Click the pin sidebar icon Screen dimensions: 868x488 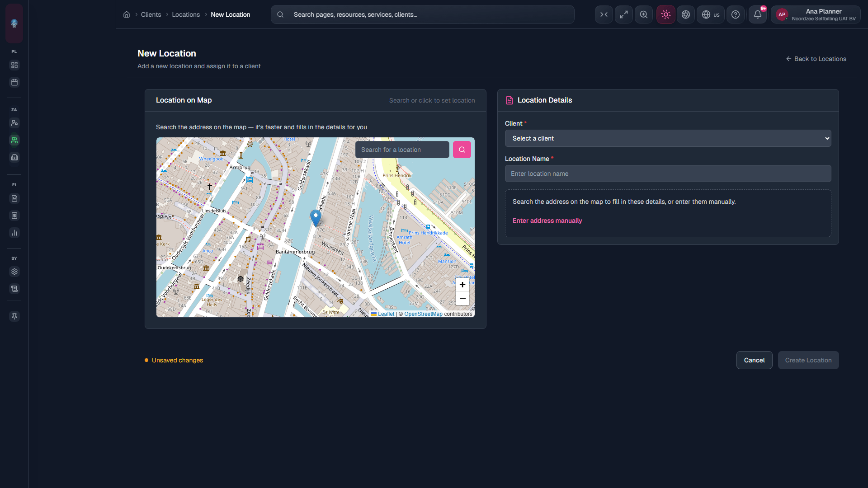(x=14, y=316)
